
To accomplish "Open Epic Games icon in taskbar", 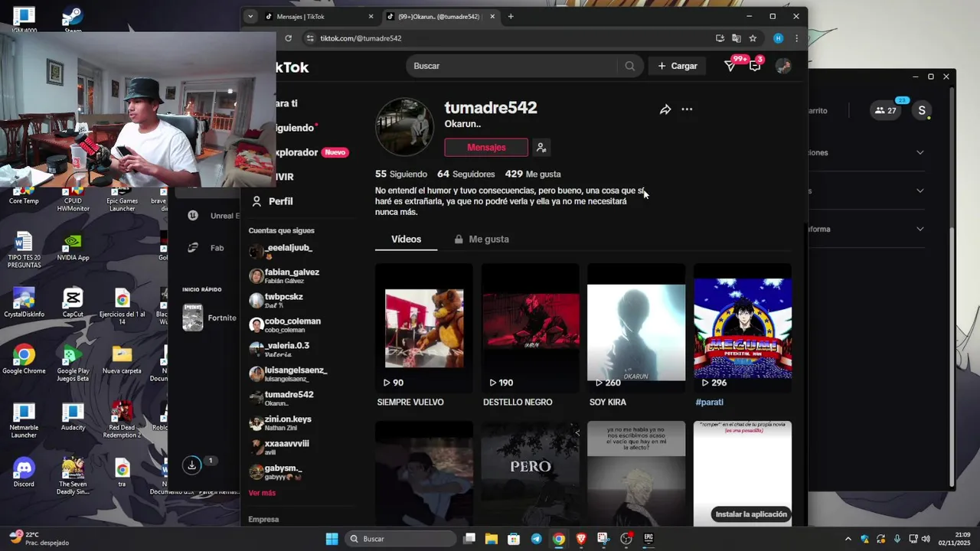I will (648, 539).
